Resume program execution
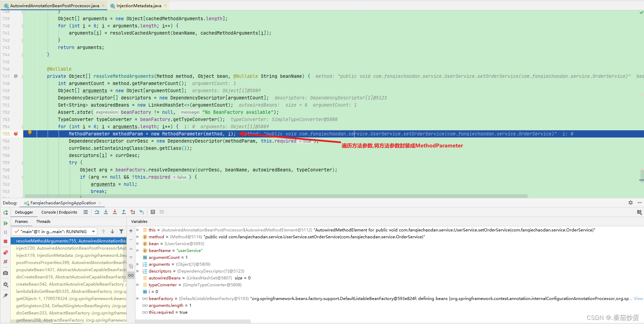The image size is (644, 324). [x=5, y=224]
